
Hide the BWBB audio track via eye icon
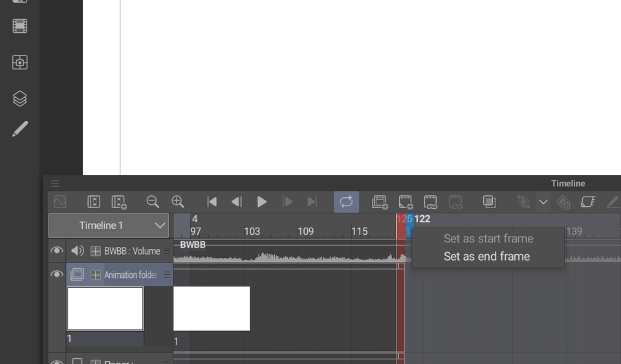tap(57, 250)
